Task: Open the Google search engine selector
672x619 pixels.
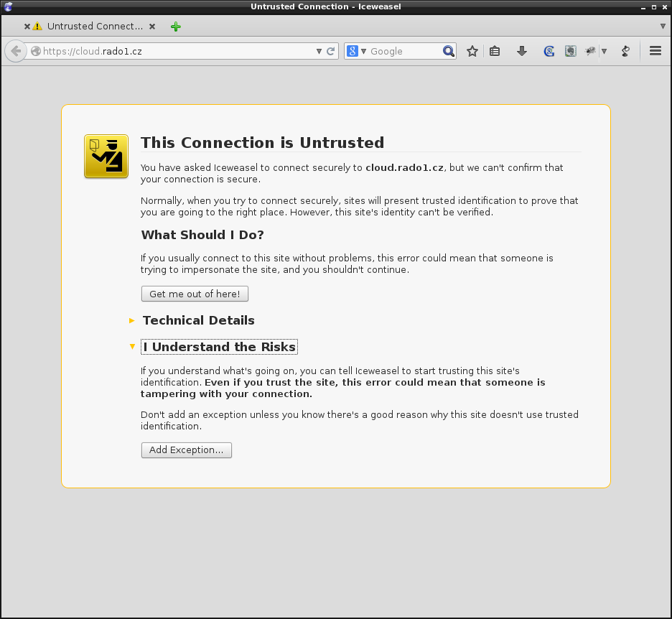Action: pyautogui.click(x=356, y=51)
